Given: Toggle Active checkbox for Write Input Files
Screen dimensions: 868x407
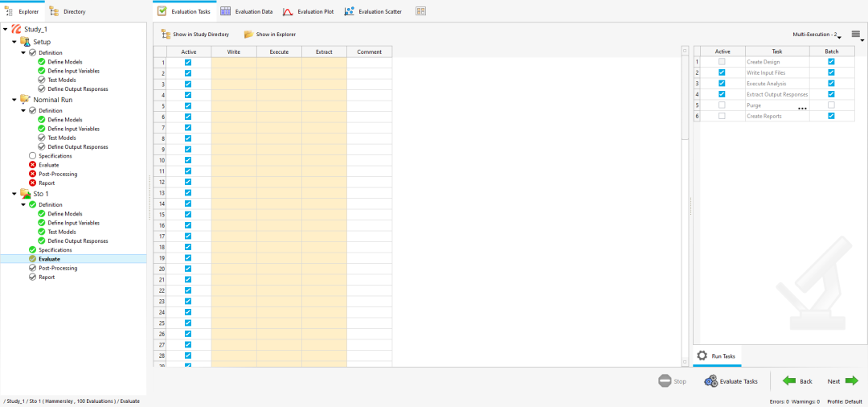Looking at the screenshot, I should 722,72.
